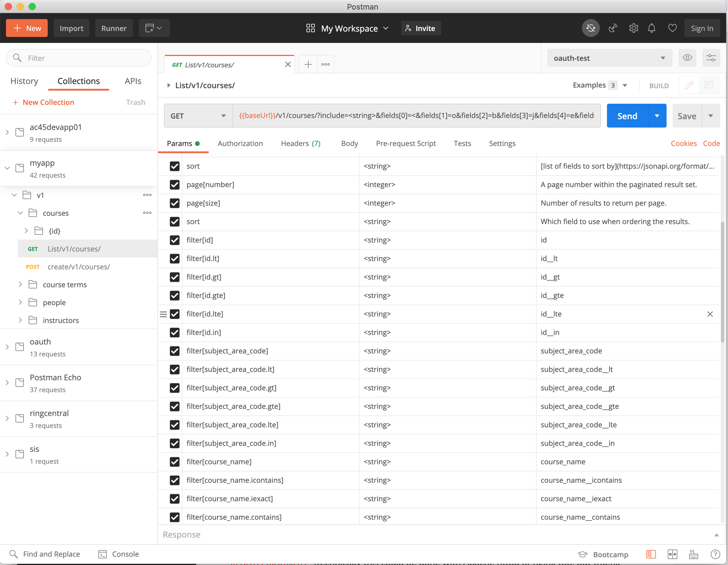The image size is (728, 565).
Task: Click the sync offline status icon
Action: point(590,28)
